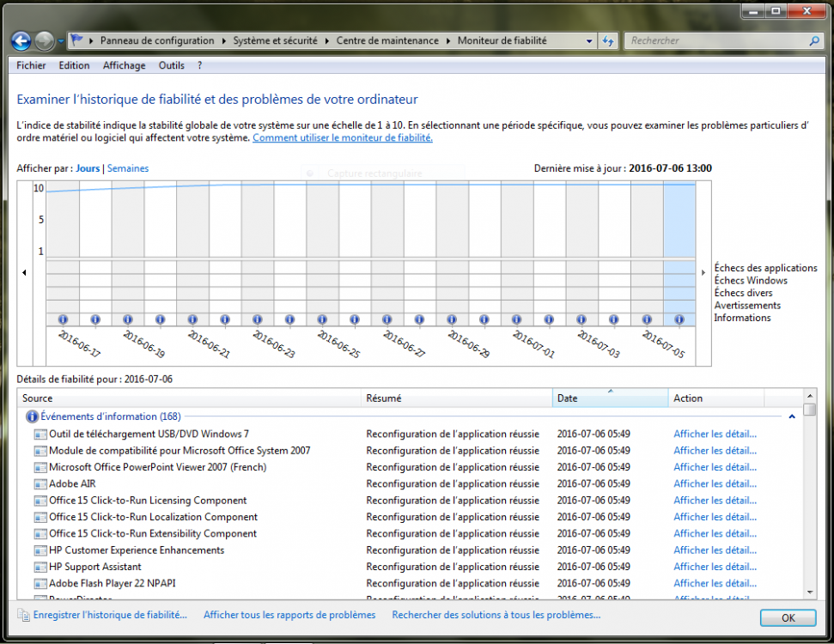The height and width of the screenshot is (644, 834).
Task: Click the information icon for 2016-07-05 column
Action: (647, 319)
